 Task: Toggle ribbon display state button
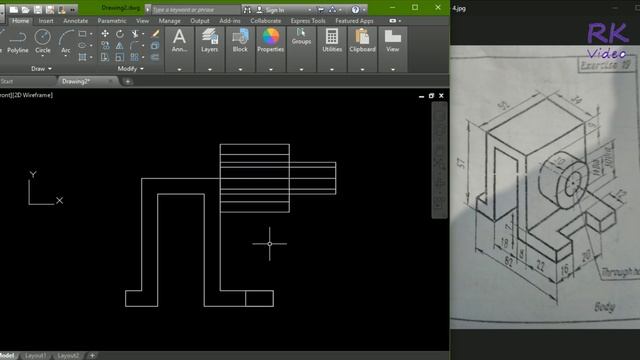[x=393, y=20]
